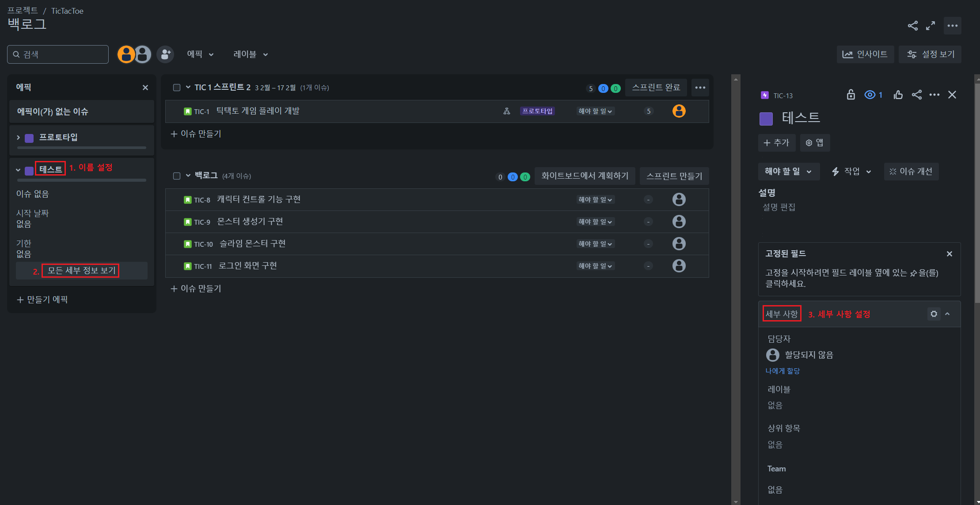Click the add people avatar icon
This screenshot has height=505, width=980.
165,54
